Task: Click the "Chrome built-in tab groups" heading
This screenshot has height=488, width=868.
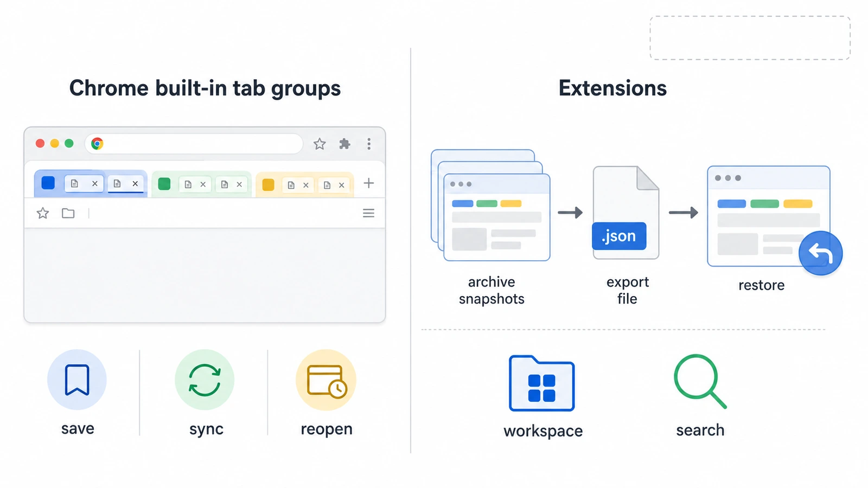Action: (x=205, y=88)
